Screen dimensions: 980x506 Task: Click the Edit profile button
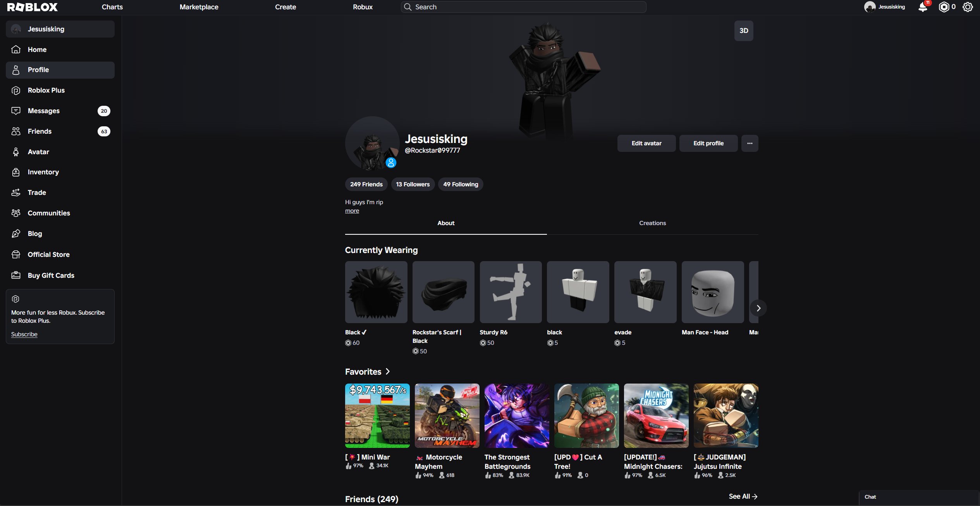coord(708,143)
